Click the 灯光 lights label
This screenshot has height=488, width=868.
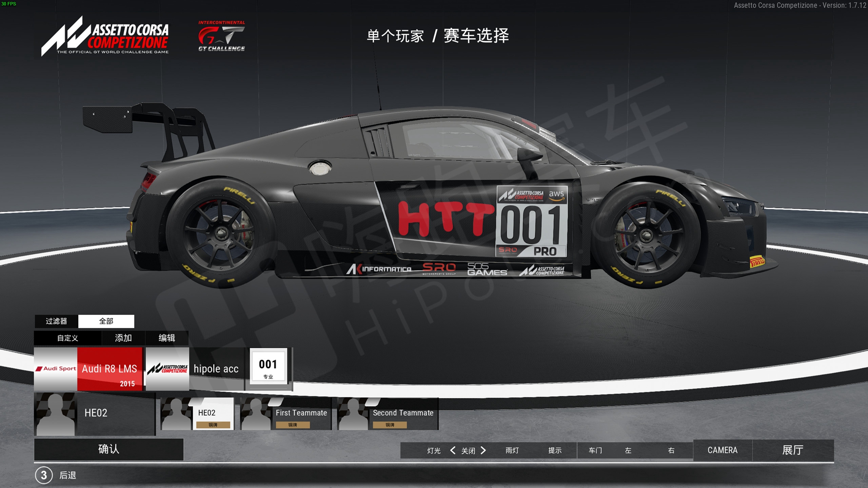[434, 451]
